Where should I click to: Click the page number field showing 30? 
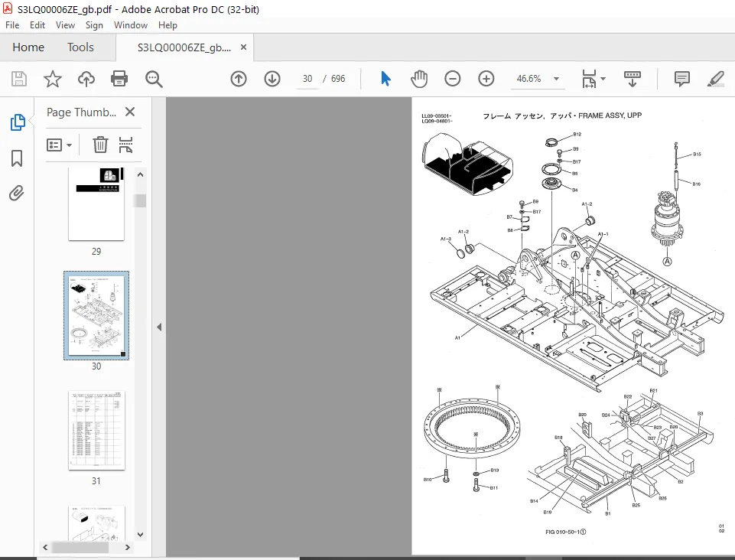(307, 79)
